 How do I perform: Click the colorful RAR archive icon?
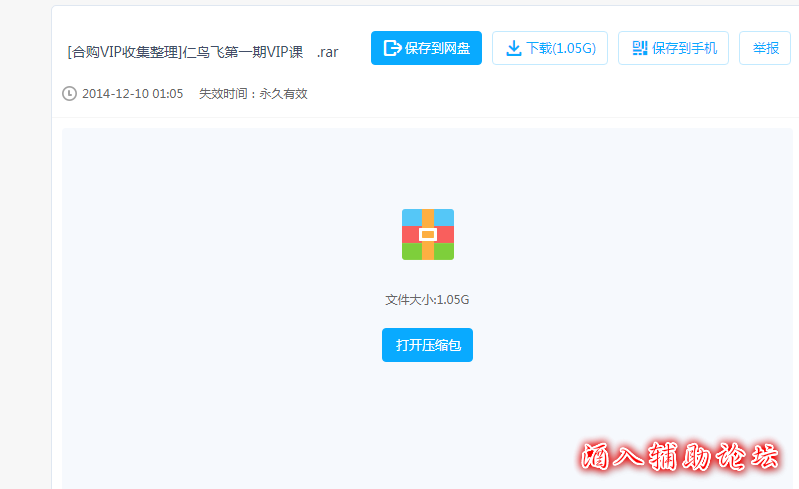tap(428, 234)
